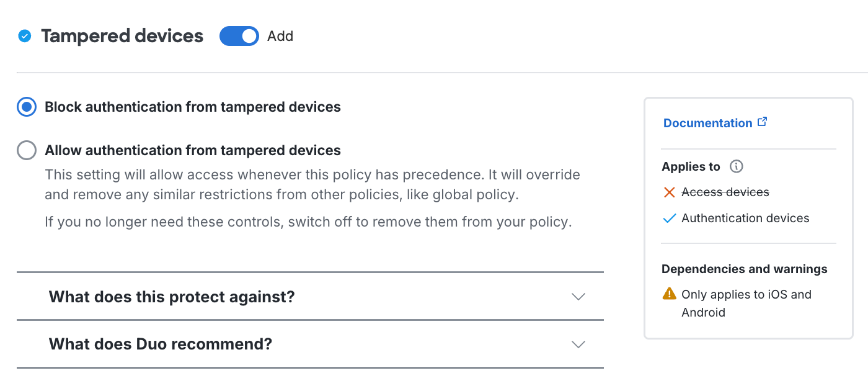Click the chevron on What does this protect against
This screenshot has width=868, height=383.
[578, 297]
